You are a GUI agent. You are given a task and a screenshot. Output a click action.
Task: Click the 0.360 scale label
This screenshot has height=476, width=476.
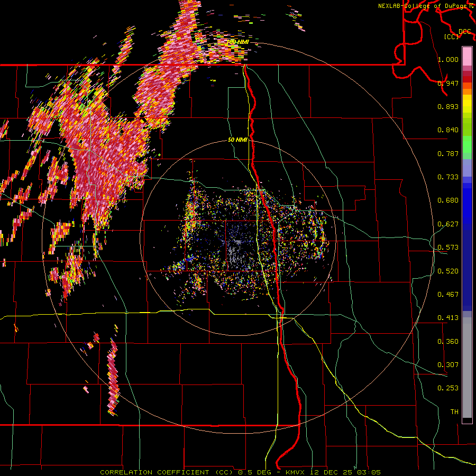click(x=448, y=341)
